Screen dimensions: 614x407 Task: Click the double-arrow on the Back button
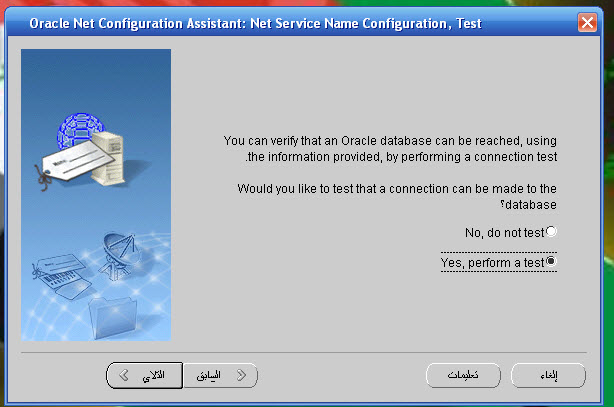240,375
